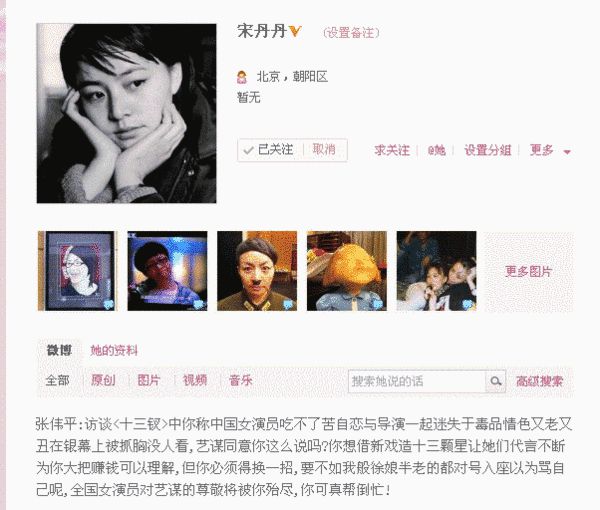
Task: Click the magnifier search icon
Action: 496,381
